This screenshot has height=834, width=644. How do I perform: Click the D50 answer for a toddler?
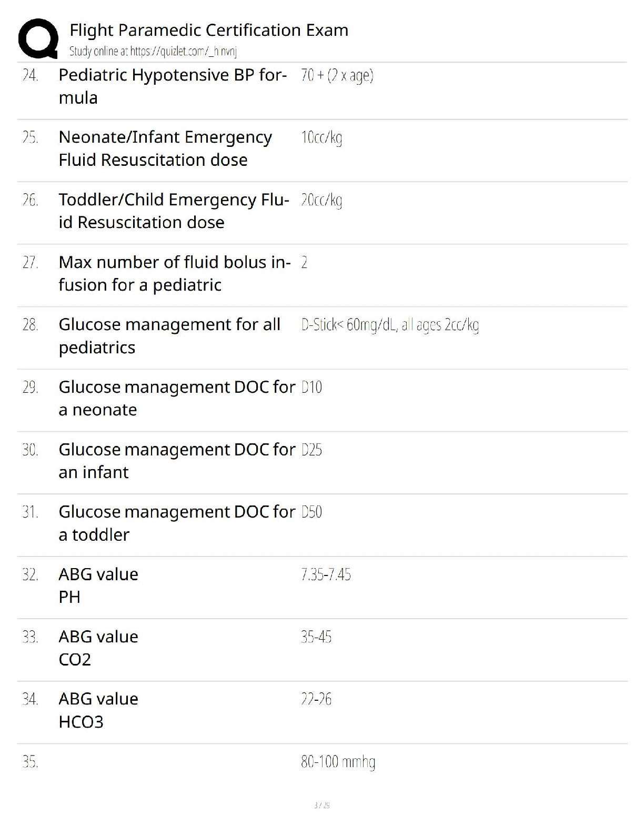pos(311,512)
